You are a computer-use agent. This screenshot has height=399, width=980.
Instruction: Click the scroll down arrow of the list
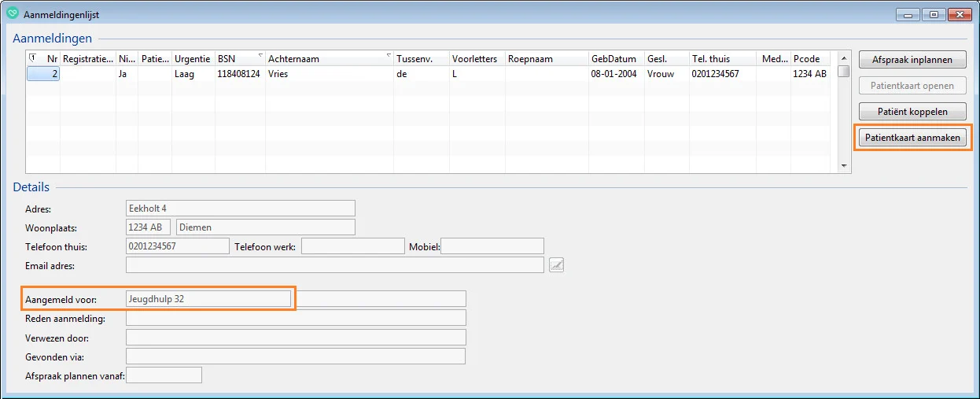click(844, 166)
